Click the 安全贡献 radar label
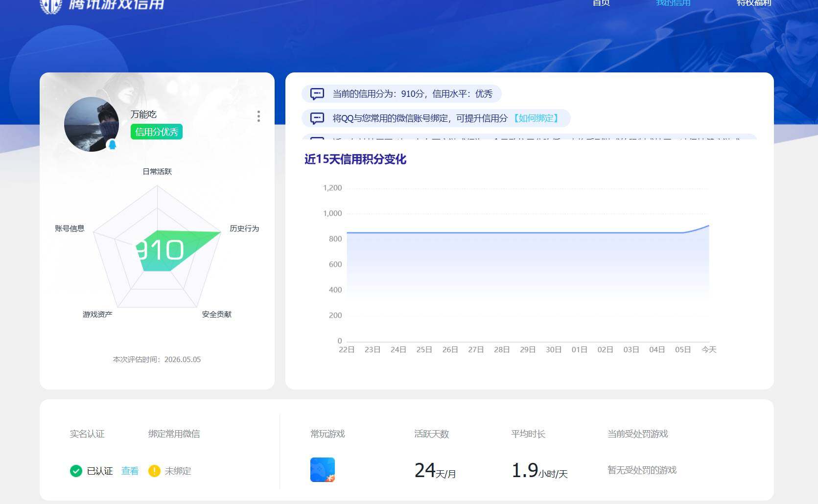Image resolution: width=818 pixels, height=504 pixels. point(217,314)
